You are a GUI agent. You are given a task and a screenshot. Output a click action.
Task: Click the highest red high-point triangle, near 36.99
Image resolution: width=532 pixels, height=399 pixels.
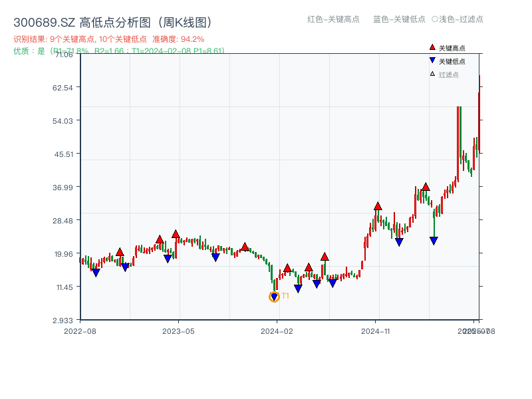[x=426, y=187]
